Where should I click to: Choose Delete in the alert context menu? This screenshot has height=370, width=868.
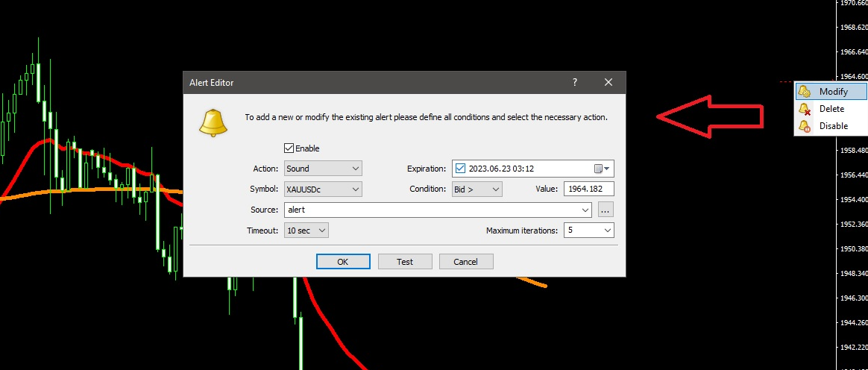pyautogui.click(x=831, y=109)
